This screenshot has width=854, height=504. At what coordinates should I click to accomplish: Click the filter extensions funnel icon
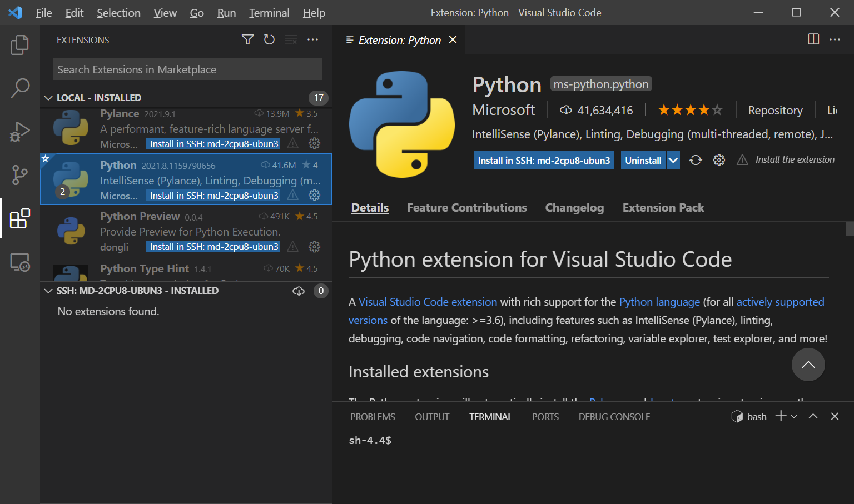coord(247,39)
